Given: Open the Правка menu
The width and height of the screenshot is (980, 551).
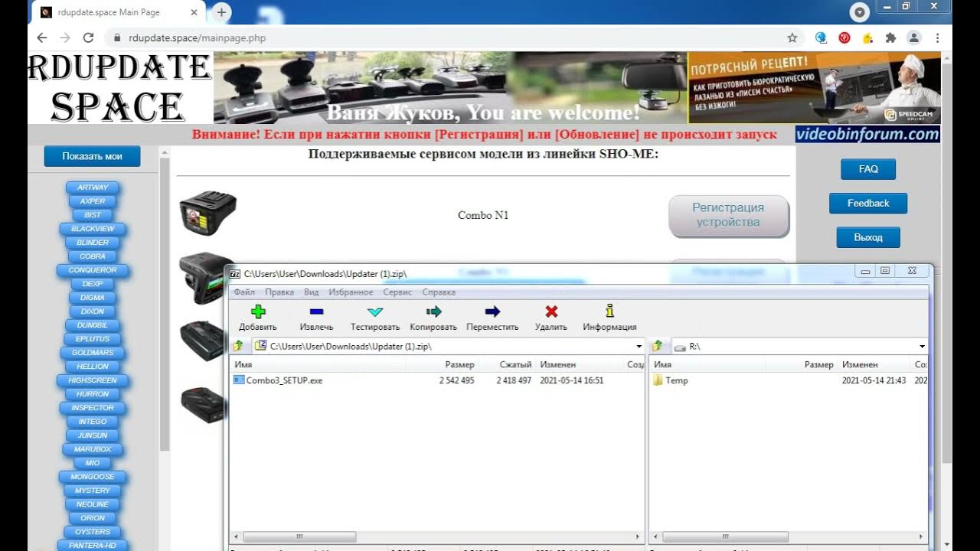Looking at the screenshot, I should [x=279, y=292].
